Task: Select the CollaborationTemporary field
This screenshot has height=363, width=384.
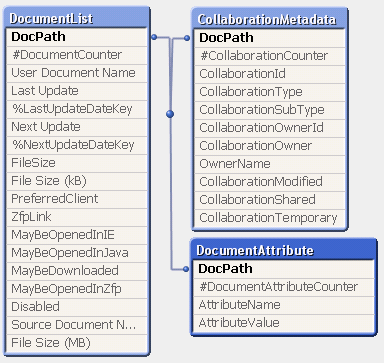Action: (270, 218)
